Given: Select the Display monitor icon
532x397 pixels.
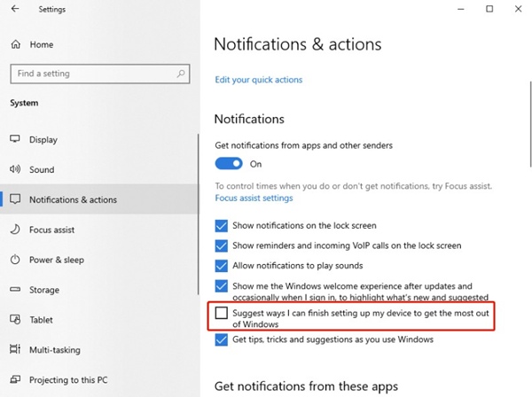Looking at the screenshot, I should pyautogui.click(x=15, y=139).
